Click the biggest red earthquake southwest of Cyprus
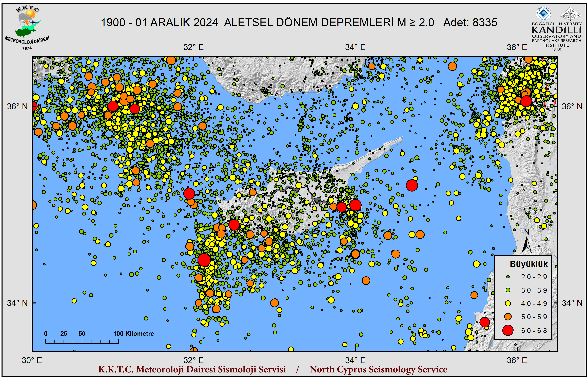The width and height of the screenshot is (588, 378). [x=204, y=260]
